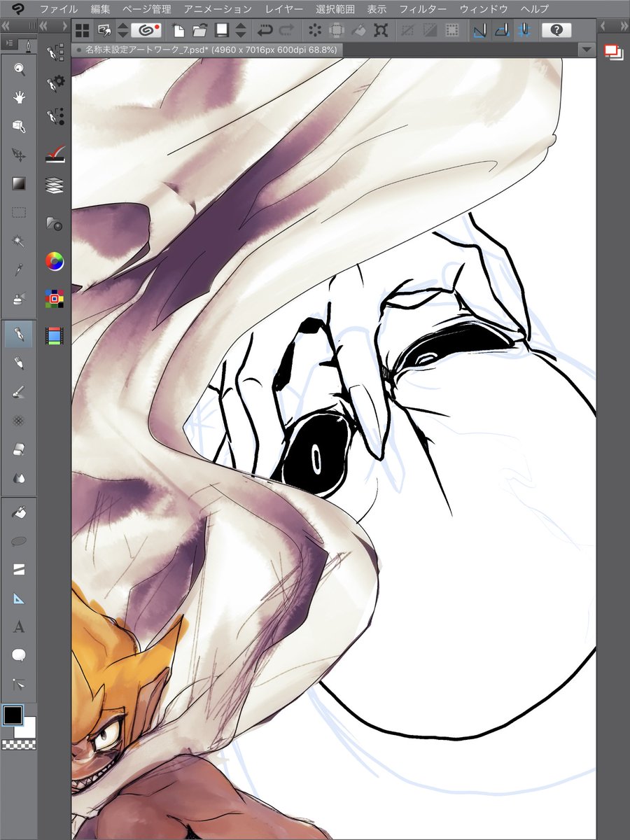Select the Magnifier zoom tool

19,69
